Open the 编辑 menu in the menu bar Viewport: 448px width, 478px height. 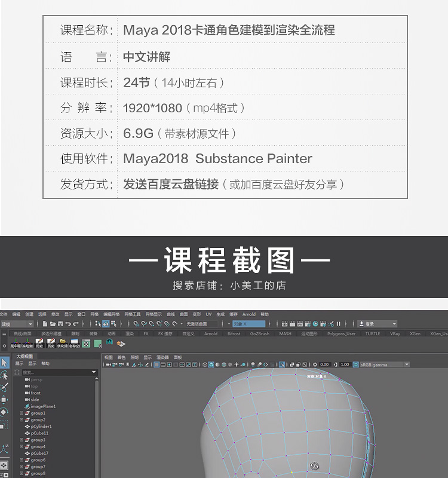(16, 314)
